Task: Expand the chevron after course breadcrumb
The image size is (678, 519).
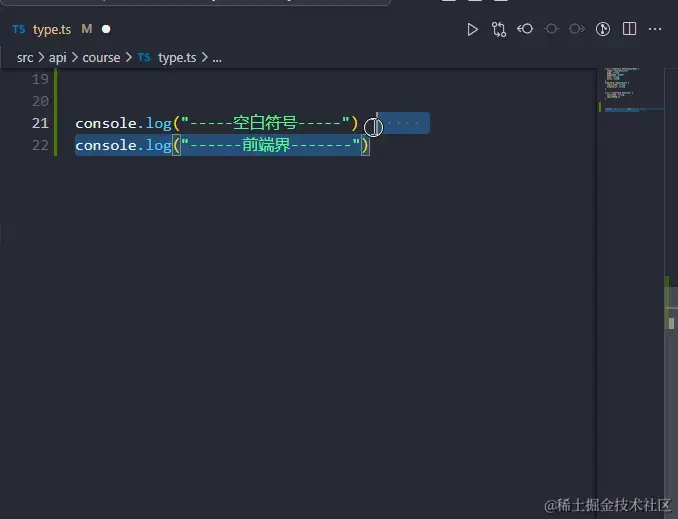Action: [x=128, y=58]
